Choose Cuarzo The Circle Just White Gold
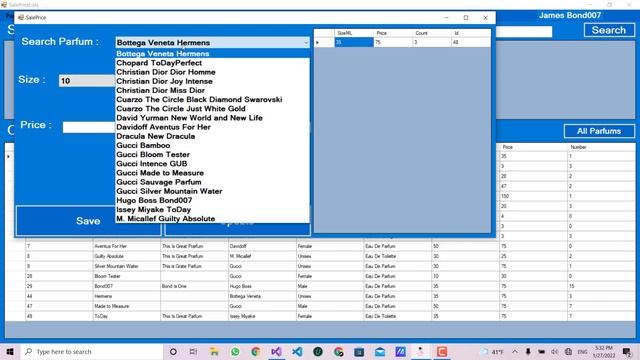The height and width of the screenshot is (360, 640). click(x=212, y=109)
